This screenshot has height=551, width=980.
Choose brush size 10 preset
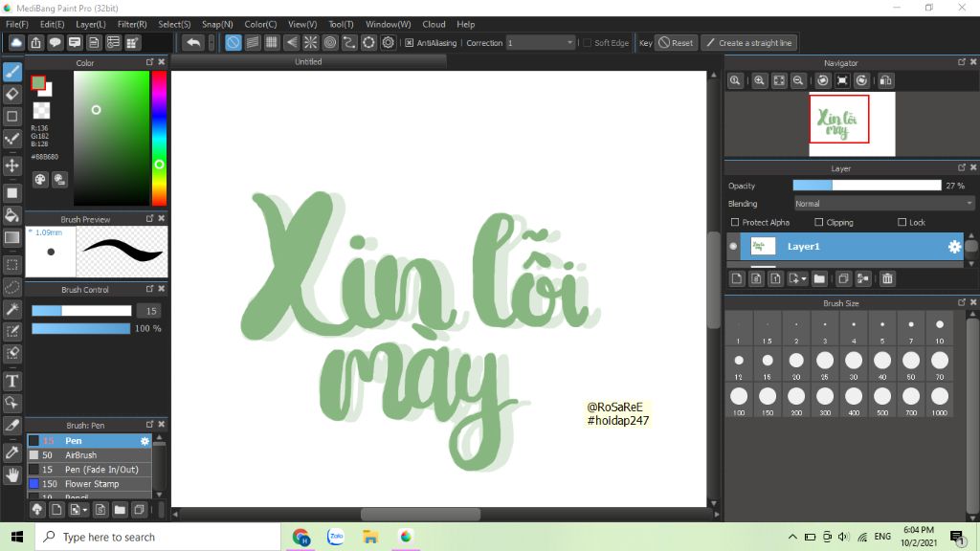pos(940,330)
